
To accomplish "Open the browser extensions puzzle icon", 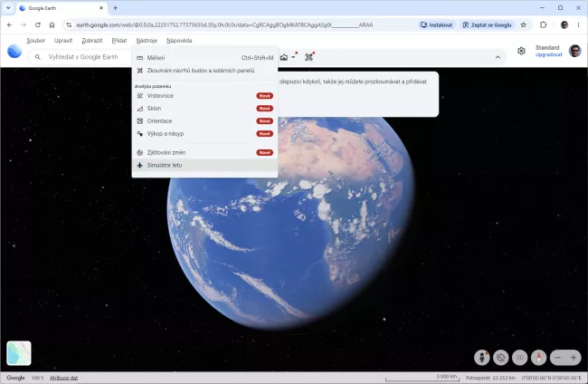I will click(543, 24).
